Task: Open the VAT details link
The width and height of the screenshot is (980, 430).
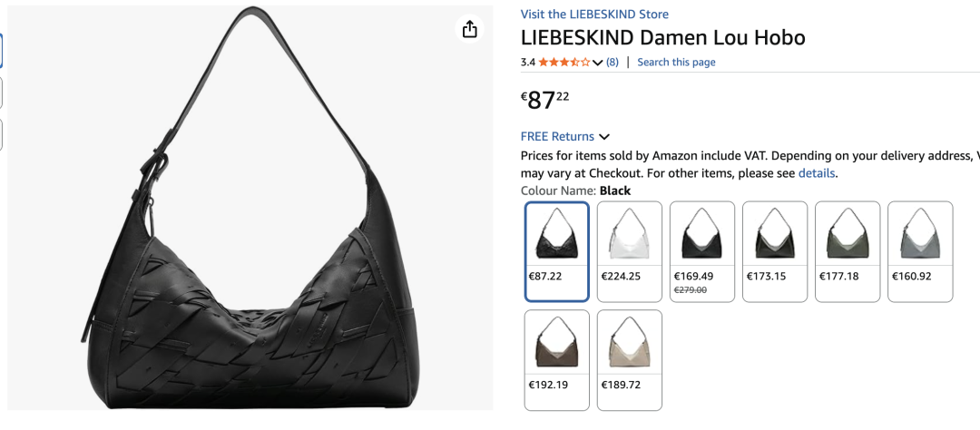Action: pos(817,173)
